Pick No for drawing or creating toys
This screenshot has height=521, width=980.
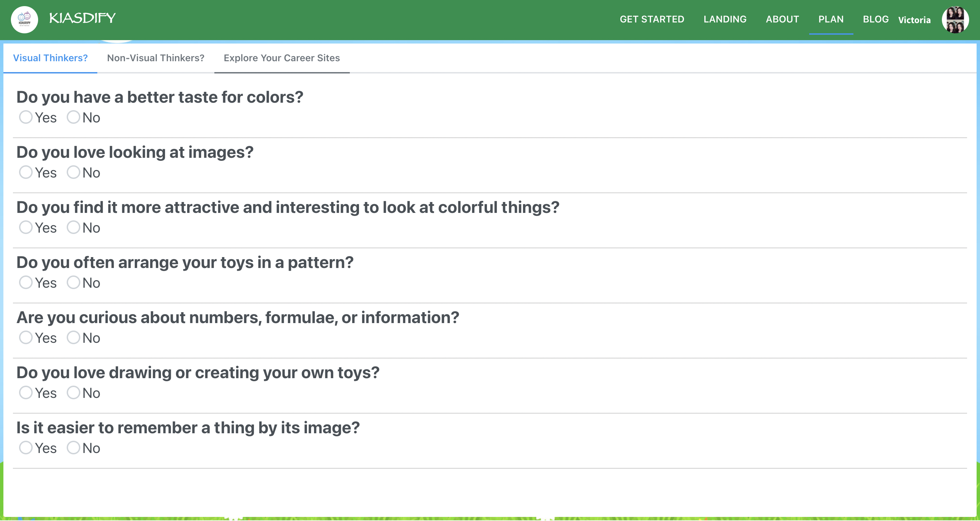73,393
